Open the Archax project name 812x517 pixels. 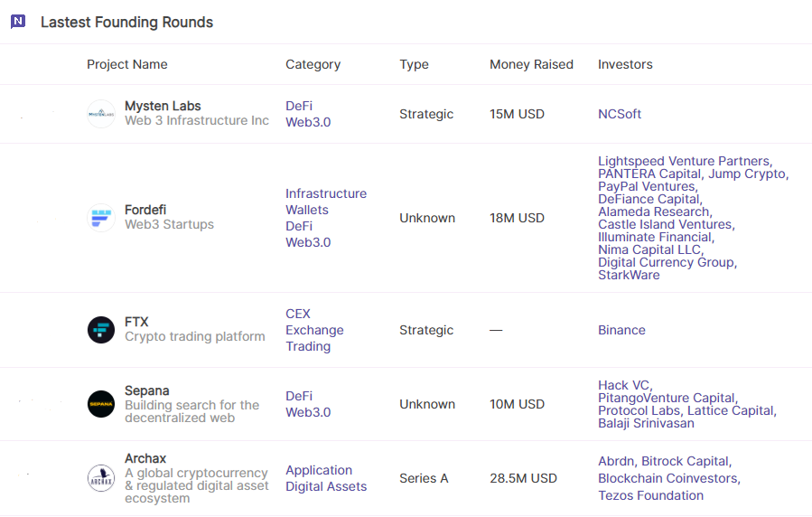[145, 458]
